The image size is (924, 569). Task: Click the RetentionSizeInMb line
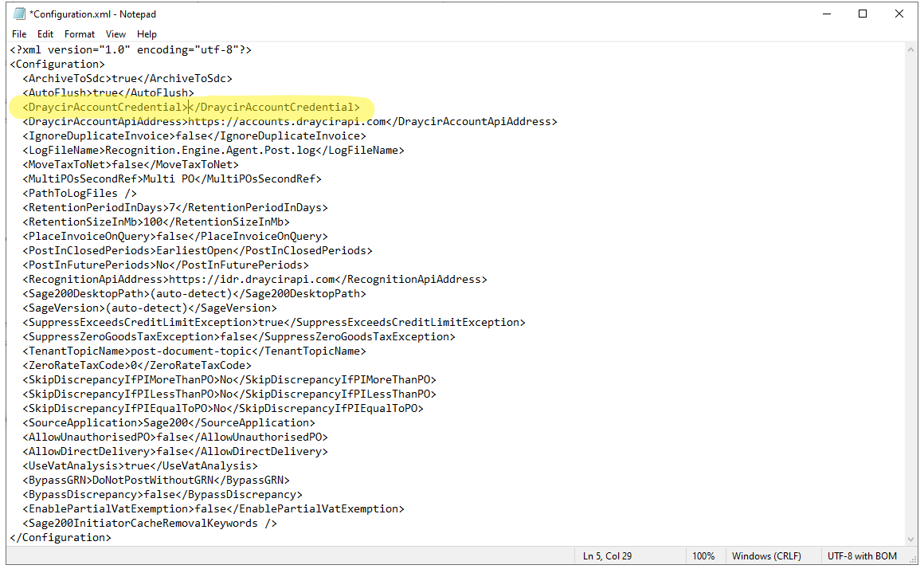(x=156, y=222)
